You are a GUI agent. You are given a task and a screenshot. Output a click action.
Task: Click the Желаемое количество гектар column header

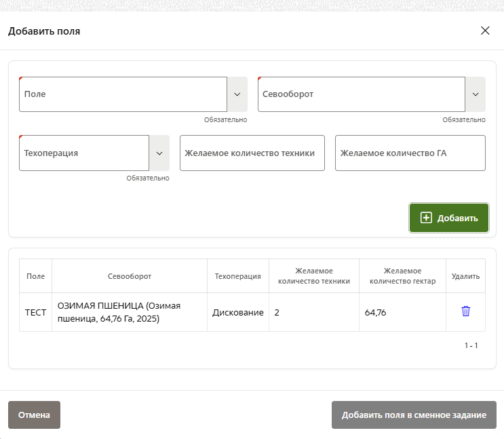402,275
